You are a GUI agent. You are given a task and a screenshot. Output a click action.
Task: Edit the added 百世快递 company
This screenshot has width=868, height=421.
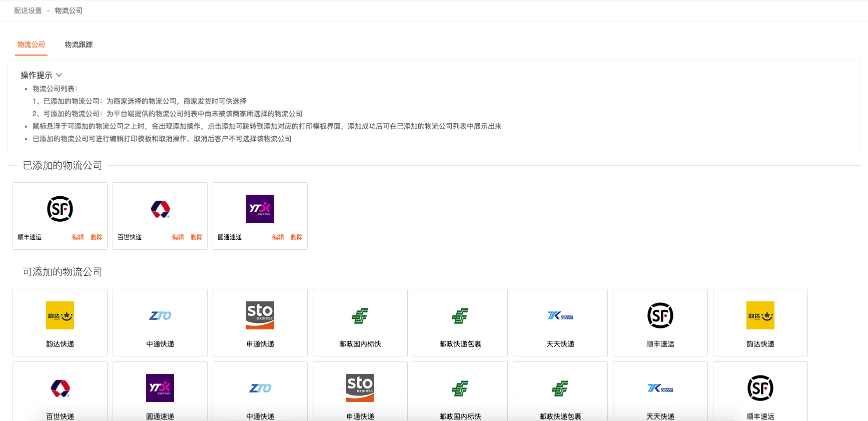click(x=178, y=237)
